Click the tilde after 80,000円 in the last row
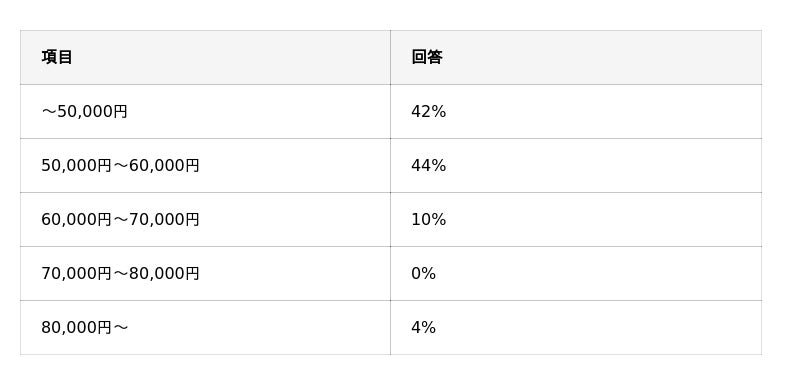This screenshot has width=800, height=385. (x=120, y=328)
